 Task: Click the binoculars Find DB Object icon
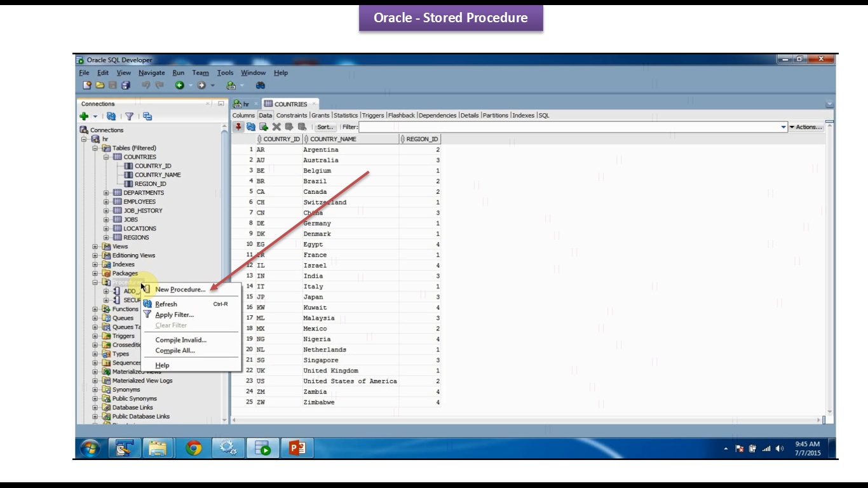click(260, 85)
